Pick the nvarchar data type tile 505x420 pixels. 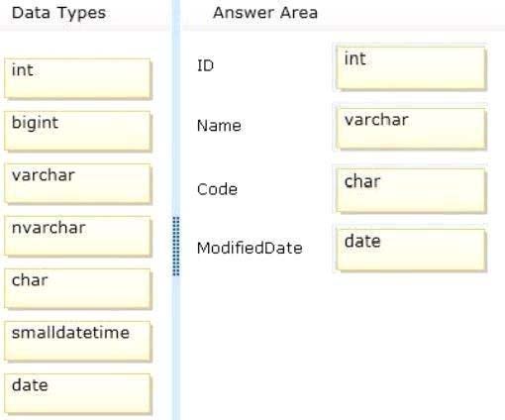pyautogui.click(x=78, y=236)
